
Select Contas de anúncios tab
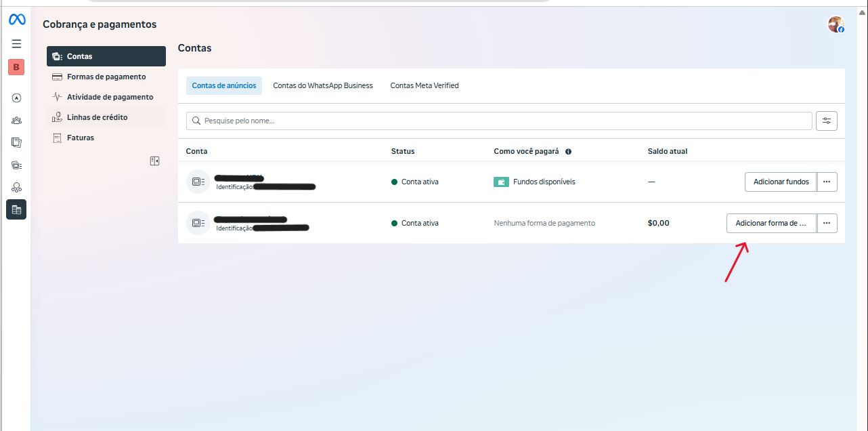click(x=224, y=85)
